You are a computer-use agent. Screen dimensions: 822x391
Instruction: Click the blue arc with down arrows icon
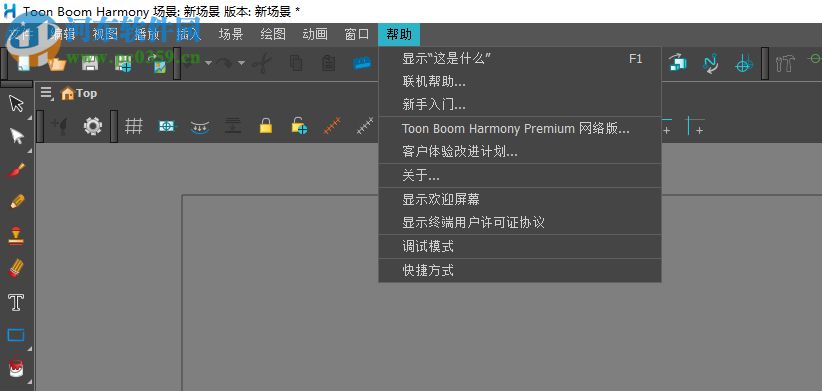[200, 126]
